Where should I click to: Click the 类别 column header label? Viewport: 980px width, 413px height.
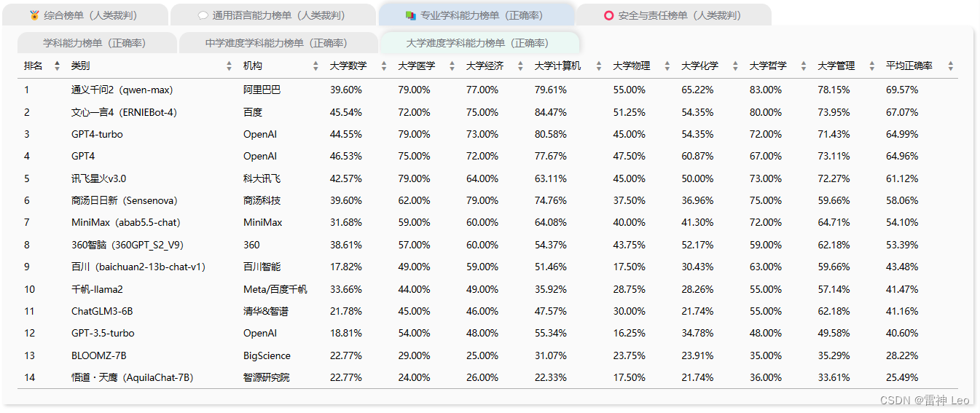tap(81, 66)
